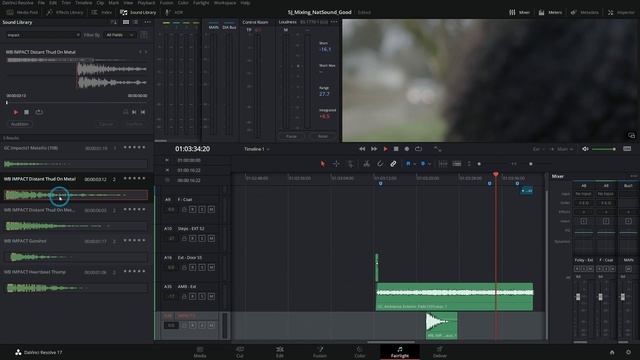Image resolution: width=640 pixels, height=360 pixels.
Task: Solo the A9 F - Chair track
Action: [x=202, y=209]
